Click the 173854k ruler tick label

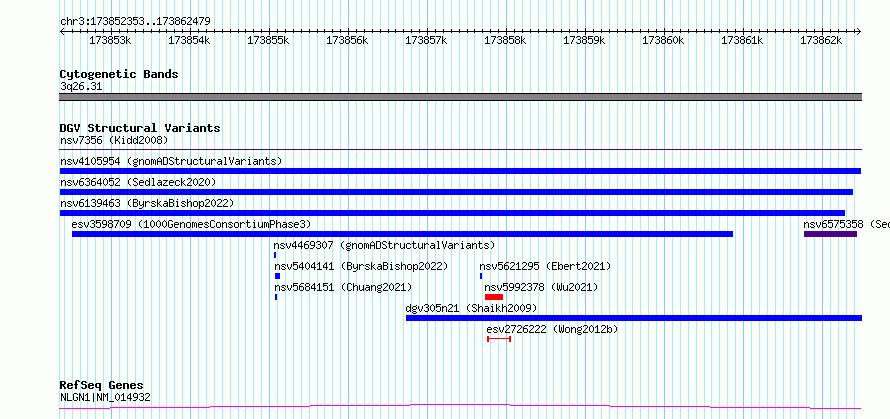pyautogui.click(x=189, y=40)
